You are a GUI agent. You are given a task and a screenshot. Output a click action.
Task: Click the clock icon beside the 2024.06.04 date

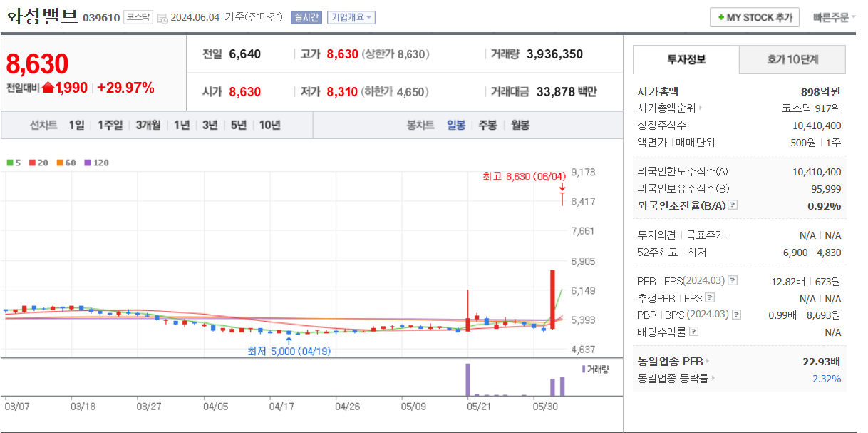pos(163,18)
